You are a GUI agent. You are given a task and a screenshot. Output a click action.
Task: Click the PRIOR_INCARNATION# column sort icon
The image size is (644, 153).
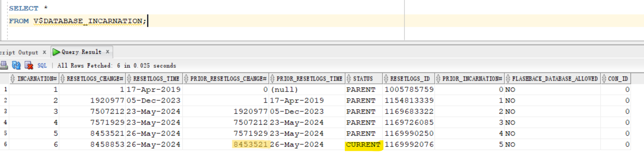pos(438,79)
